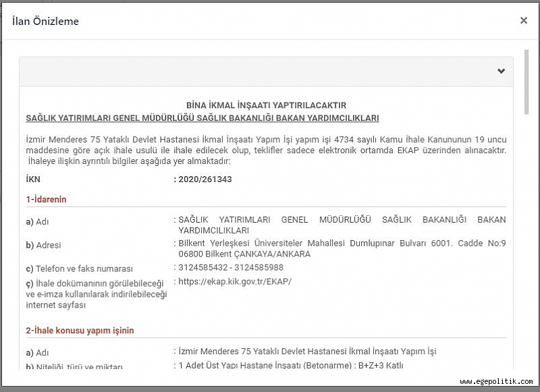
Task: Click the vertical scrollbar thumb of the preview
Action: click(x=526, y=82)
